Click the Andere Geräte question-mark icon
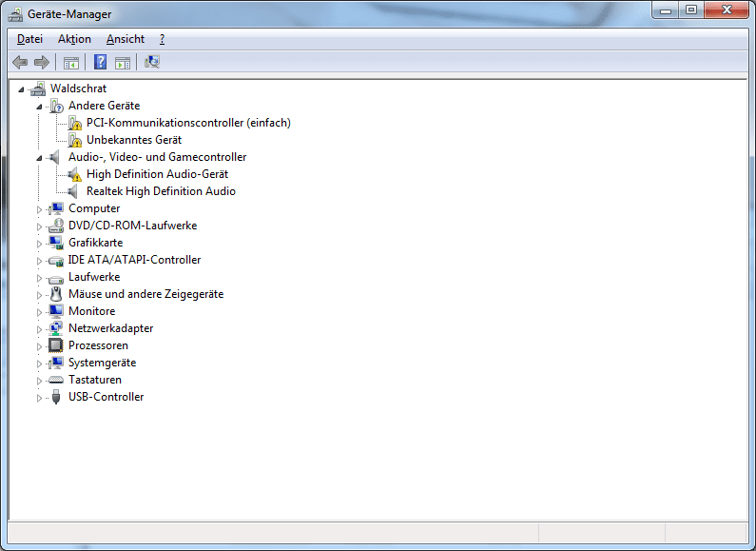Screen dimensions: 756x551 pyautogui.click(x=56, y=106)
